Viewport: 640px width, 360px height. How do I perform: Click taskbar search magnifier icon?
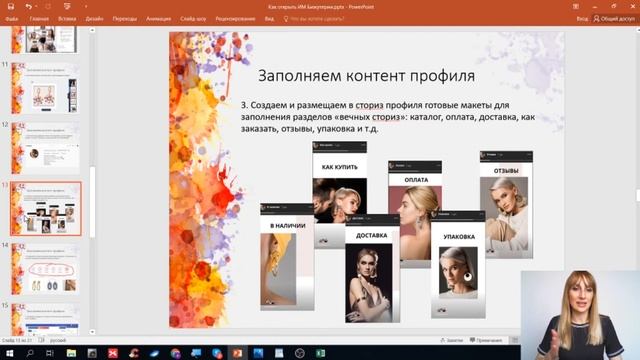pyautogui.click(x=30, y=353)
